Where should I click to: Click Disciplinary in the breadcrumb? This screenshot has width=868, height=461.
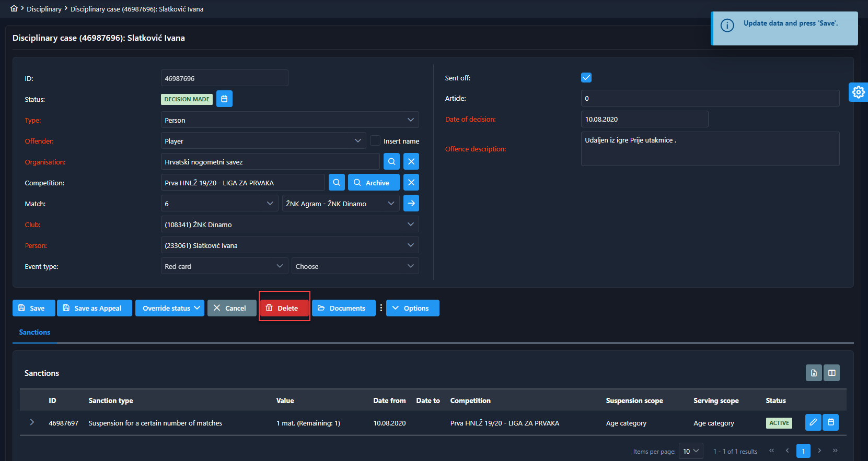[x=44, y=9]
